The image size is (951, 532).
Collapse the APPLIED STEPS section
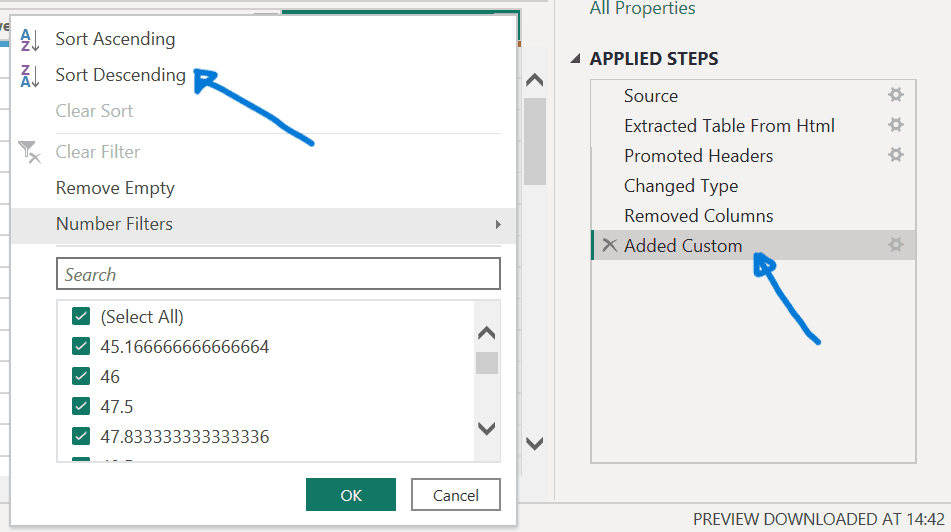click(x=575, y=59)
